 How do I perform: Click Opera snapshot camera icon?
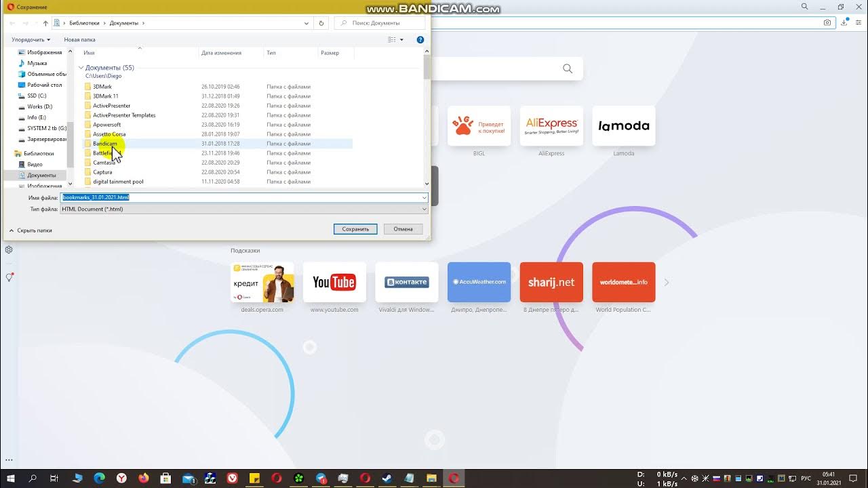coord(827,22)
